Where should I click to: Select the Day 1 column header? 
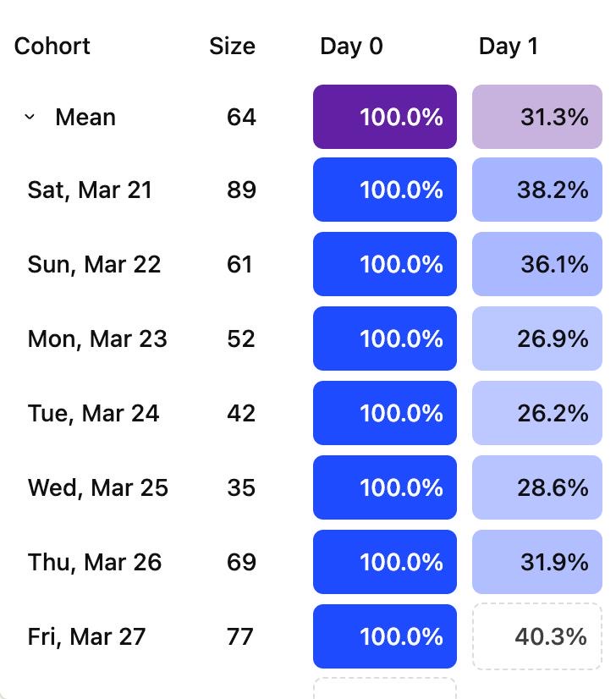(508, 46)
